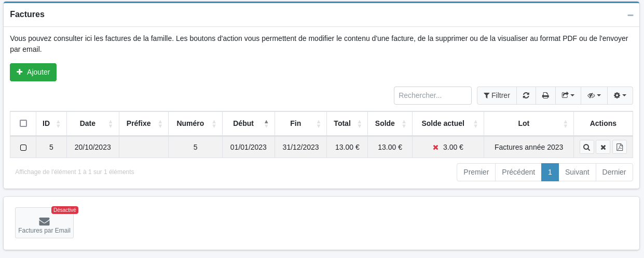Open the export dropdown menu
This screenshot has height=258, width=644.
(568, 95)
